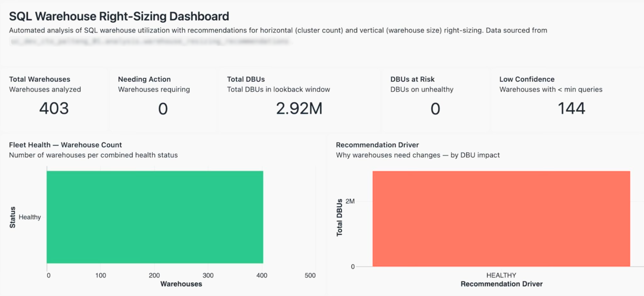Click the Recommendation Driver chart title
This screenshot has width=644, height=296.
377,145
